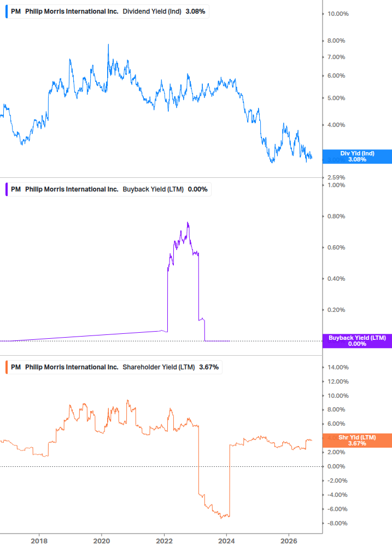Click the orange Shr Yld (LTM) 3.67% axis tag
The height and width of the screenshot is (550, 392).
coord(357,441)
